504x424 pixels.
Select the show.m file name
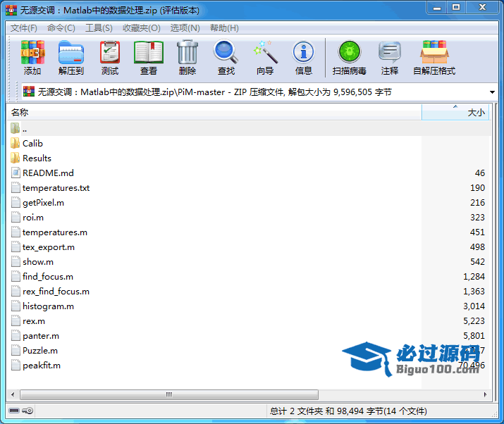tap(38, 262)
